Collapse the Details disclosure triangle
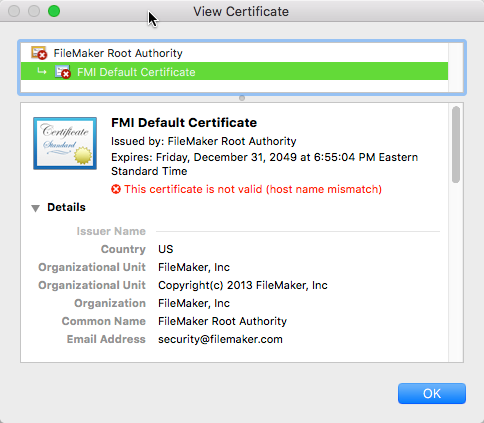The height and width of the screenshot is (423, 484). 35,208
